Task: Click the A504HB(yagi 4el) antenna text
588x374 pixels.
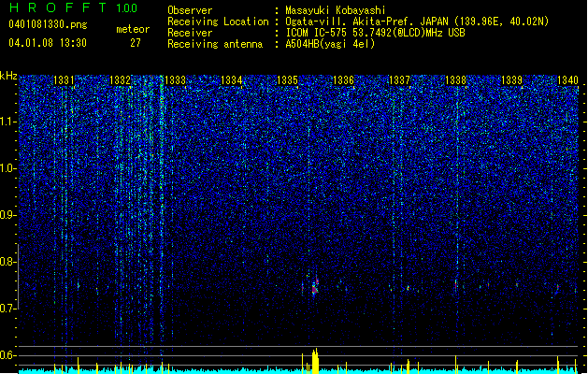Action: pos(330,44)
